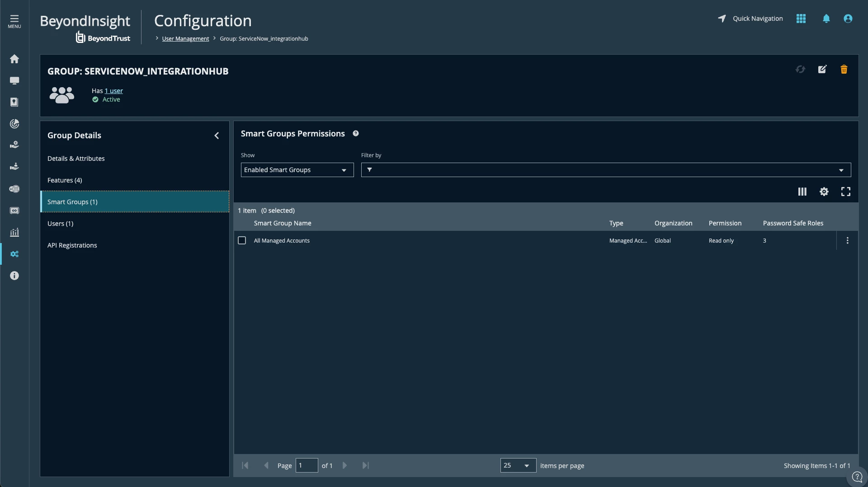Sort by Smart Group Name column
The image size is (868, 487).
[283, 223]
